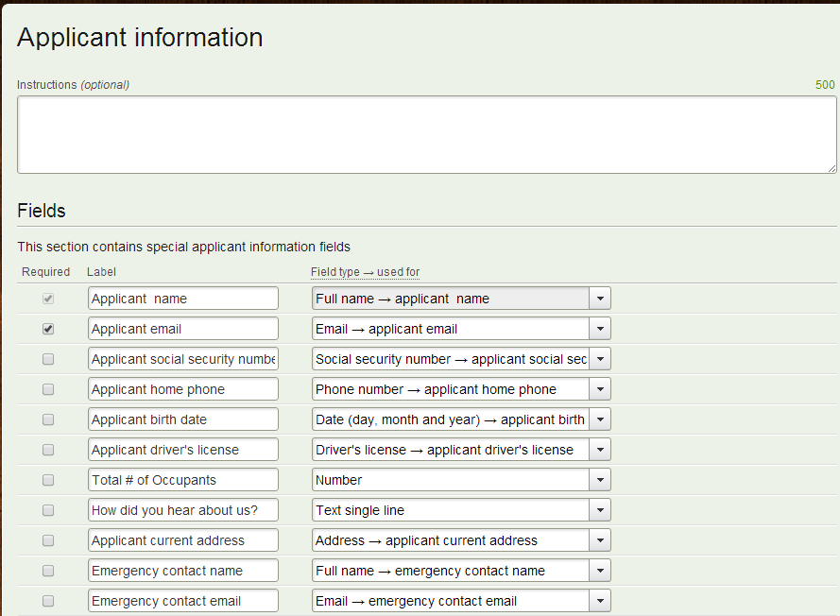
Task: Mark Applicant birth date as required
Action: pos(48,419)
